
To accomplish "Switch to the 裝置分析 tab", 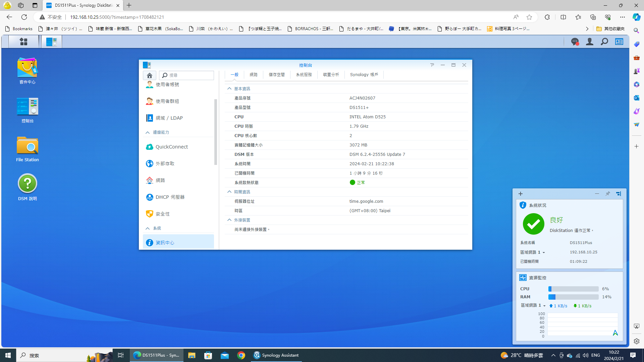I will [x=331, y=75].
